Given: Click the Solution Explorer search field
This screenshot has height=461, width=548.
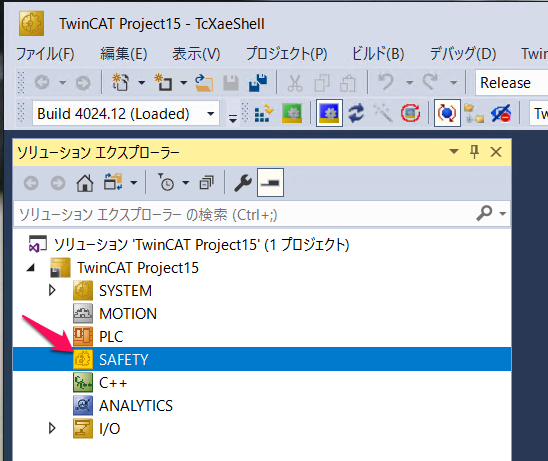Looking at the screenshot, I should pyautogui.click(x=245, y=214).
